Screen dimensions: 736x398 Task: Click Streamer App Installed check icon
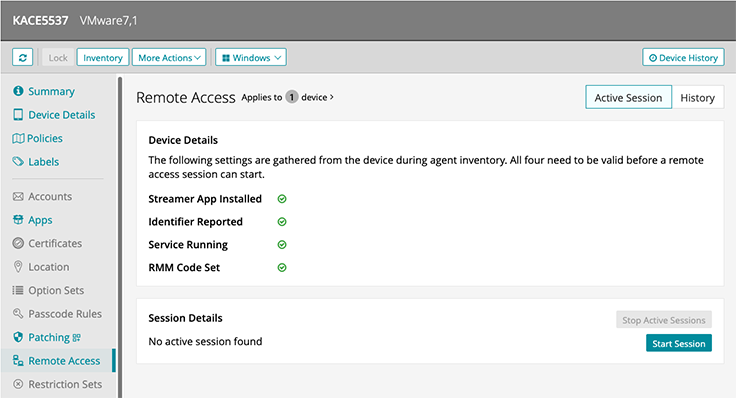[282, 199]
